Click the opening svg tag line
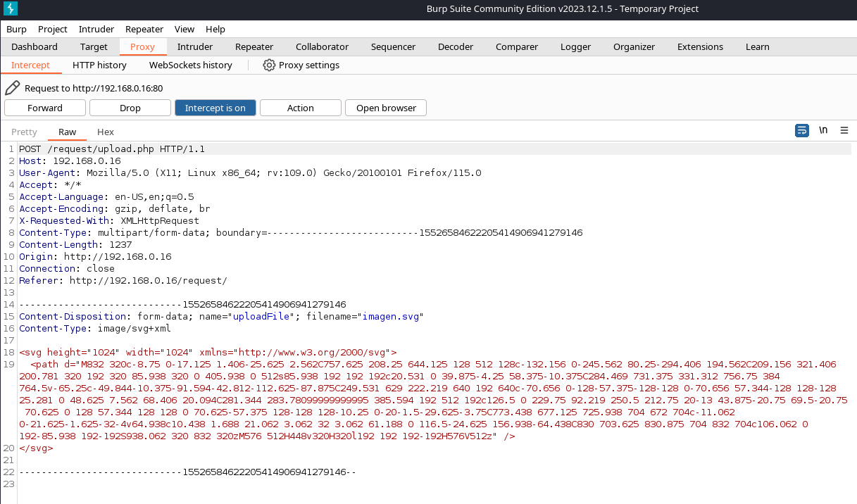The width and height of the screenshot is (857, 504). click(208, 352)
